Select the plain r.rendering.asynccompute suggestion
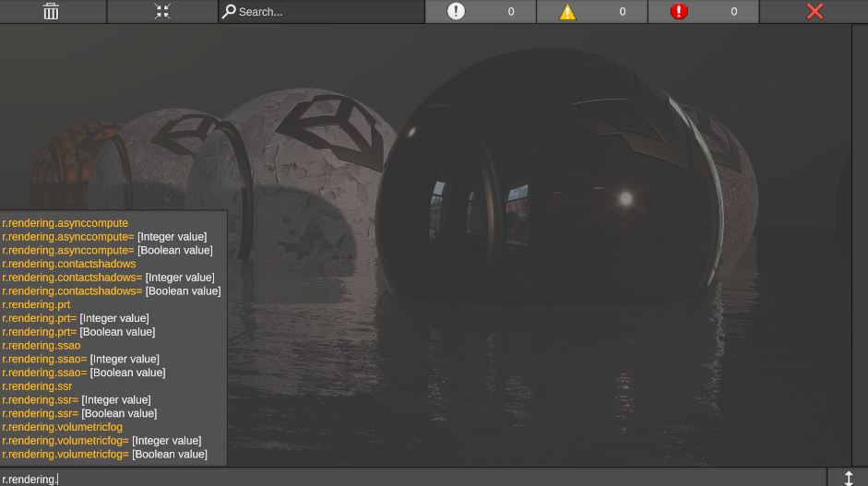Screen dimensions: 868x486 pyautogui.click(x=65, y=223)
